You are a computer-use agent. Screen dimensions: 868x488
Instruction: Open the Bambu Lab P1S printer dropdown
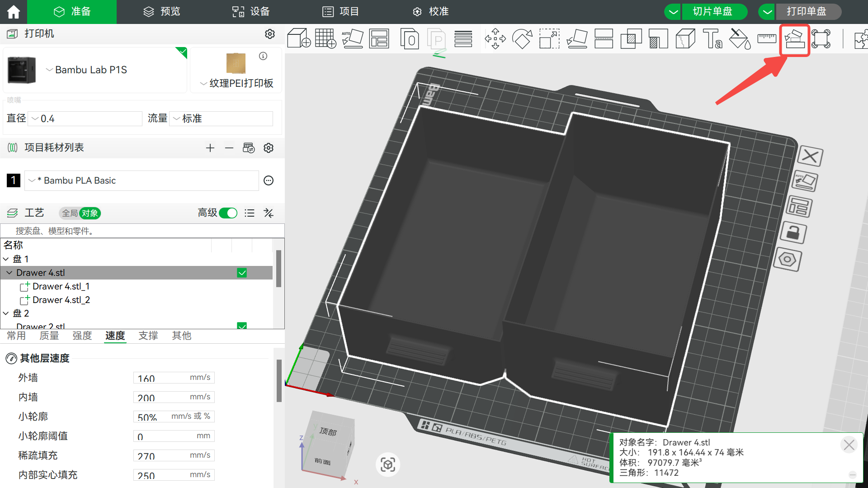(x=87, y=70)
